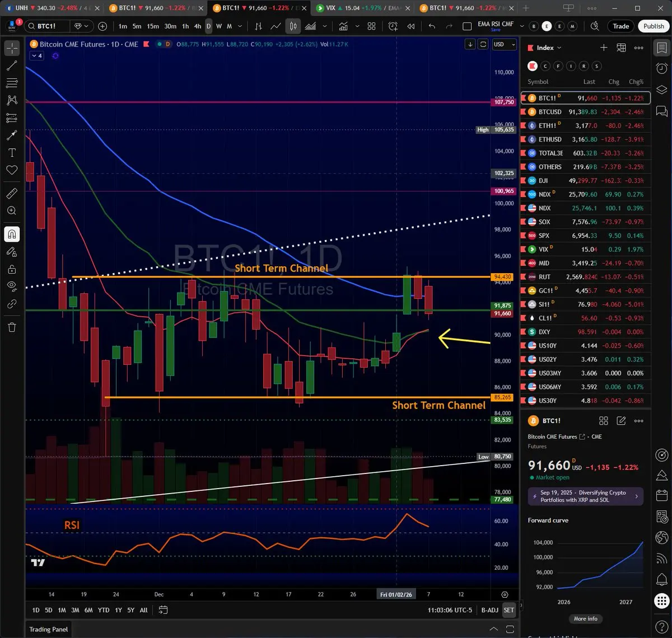Open the alert creation icon

[393, 26]
